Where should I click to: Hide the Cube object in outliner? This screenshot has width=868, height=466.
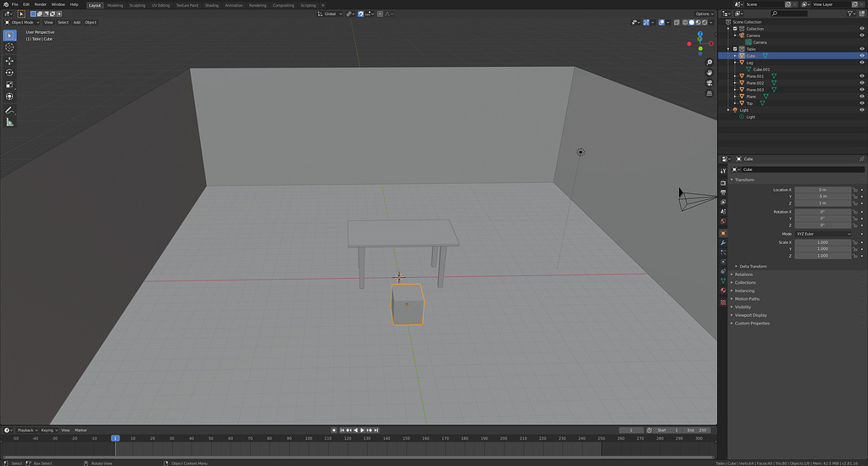861,56
